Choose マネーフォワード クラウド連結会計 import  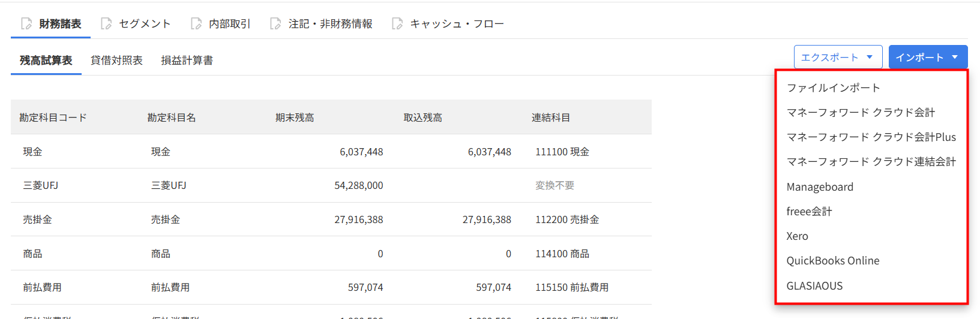pos(871,162)
